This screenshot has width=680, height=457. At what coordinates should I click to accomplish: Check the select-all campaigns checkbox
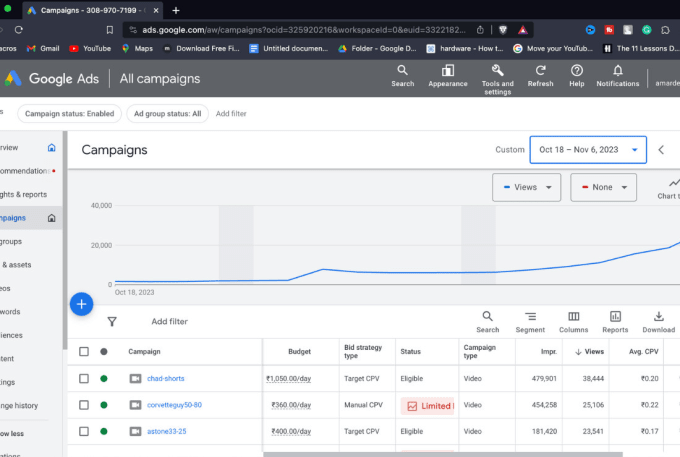(84, 351)
